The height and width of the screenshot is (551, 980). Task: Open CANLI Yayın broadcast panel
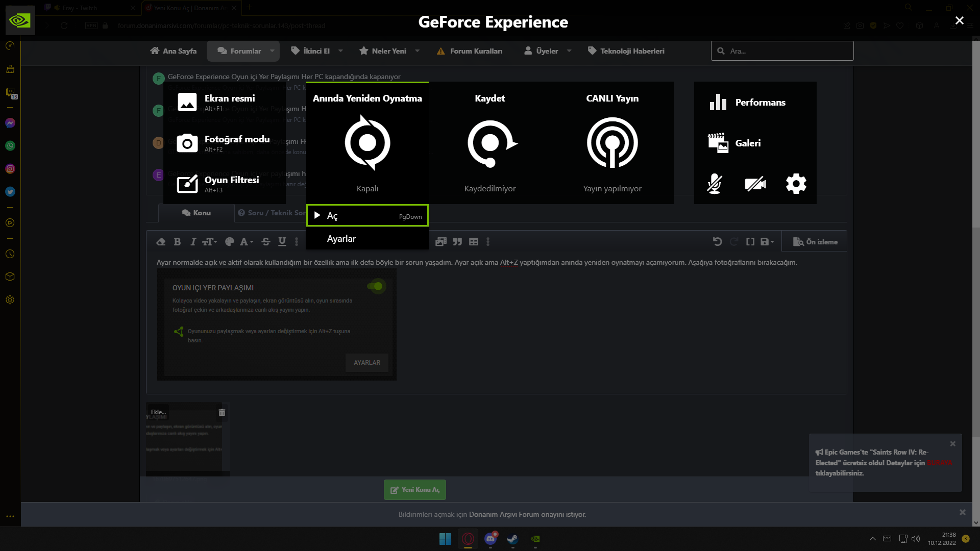[612, 143]
